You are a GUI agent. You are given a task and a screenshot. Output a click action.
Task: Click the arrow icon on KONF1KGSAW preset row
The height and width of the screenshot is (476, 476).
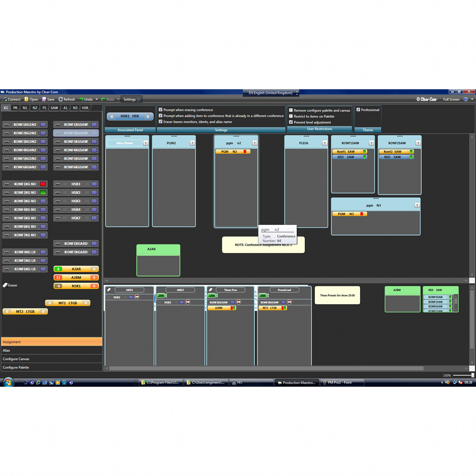click(239, 302)
